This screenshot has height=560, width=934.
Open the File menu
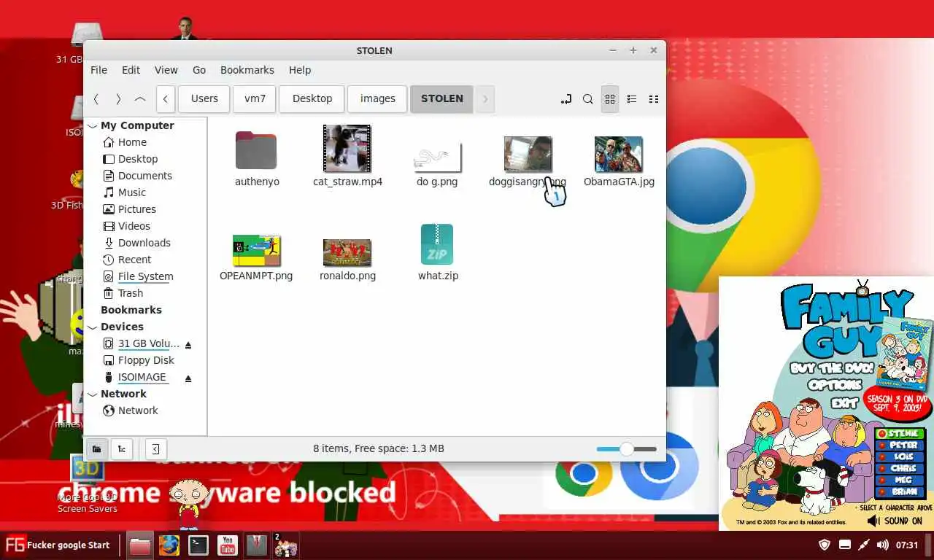[99, 70]
